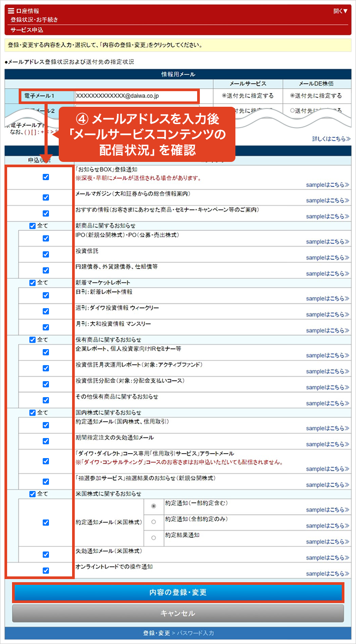This screenshot has width=356, height=644.
Task: Toggle 「信用取引サービス」アラートメール checkbox
Action: click(x=45, y=461)
